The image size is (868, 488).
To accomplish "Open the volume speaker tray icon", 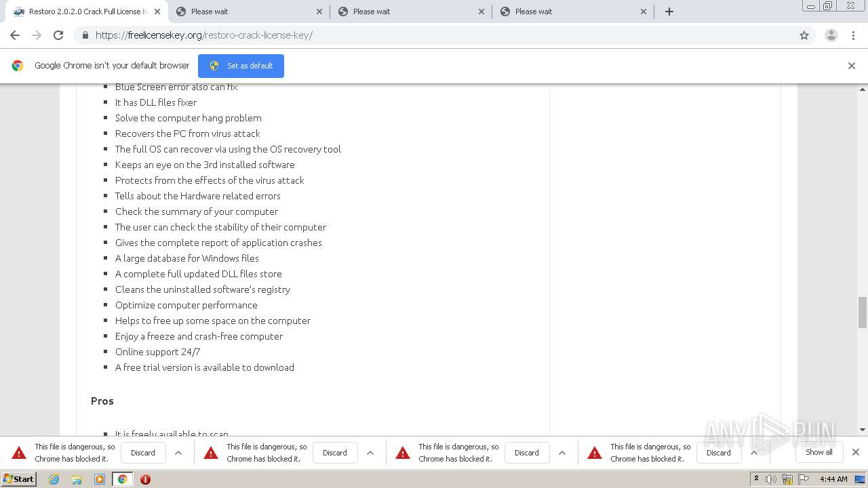I will (771, 479).
